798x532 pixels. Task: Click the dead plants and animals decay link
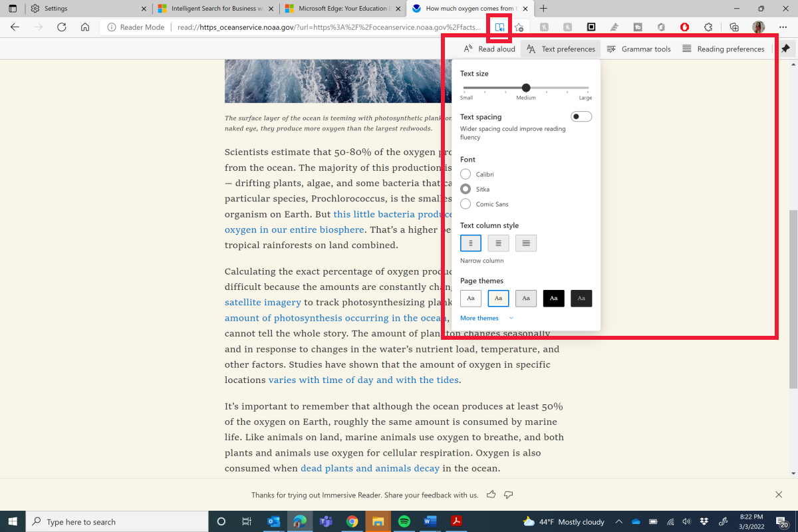370,468
